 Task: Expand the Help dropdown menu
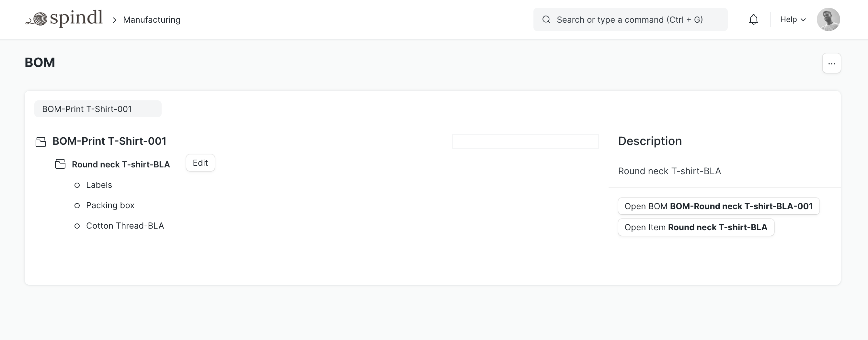pos(793,19)
